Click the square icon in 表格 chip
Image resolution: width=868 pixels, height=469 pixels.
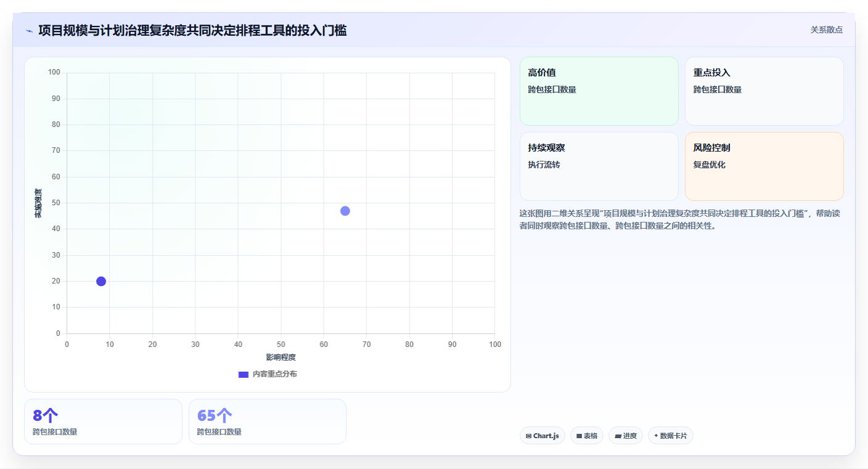(x=579, y=436)
